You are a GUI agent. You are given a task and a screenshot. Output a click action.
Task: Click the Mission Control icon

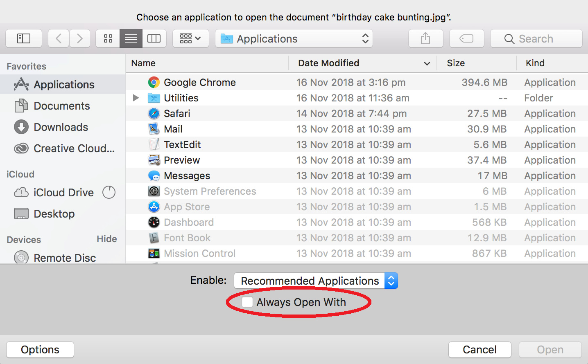click(154, 254)
